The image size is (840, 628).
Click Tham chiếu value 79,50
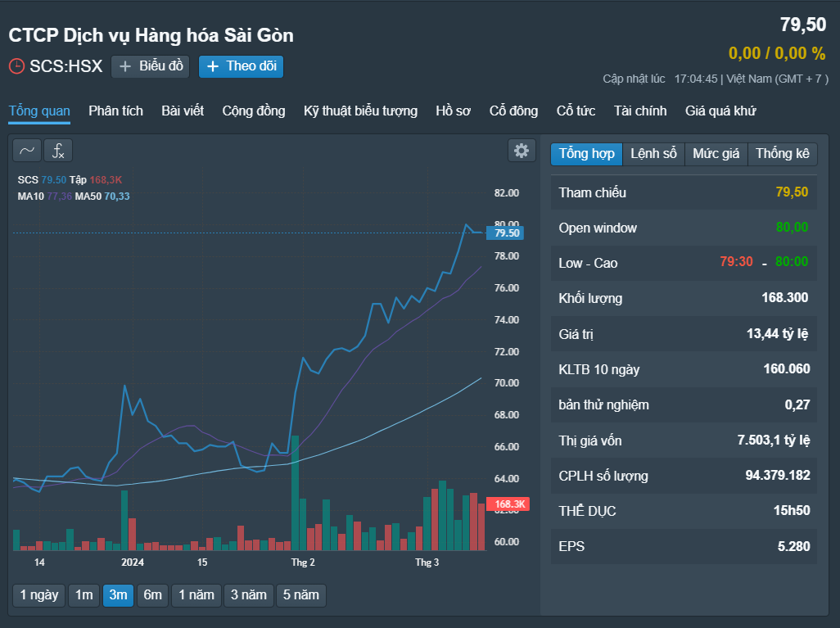pyautogui.click(x=792, y=192)
